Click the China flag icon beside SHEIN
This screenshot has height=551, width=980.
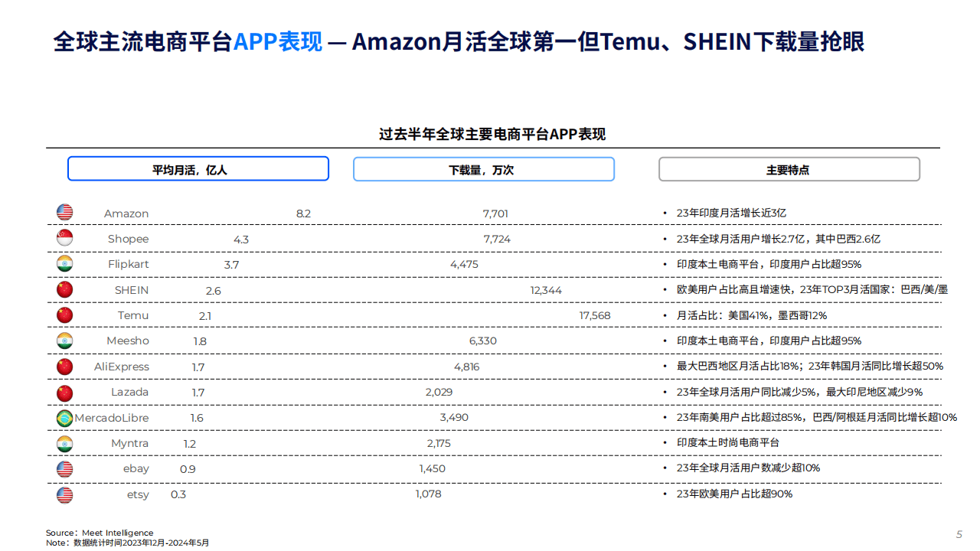point(64,289)
